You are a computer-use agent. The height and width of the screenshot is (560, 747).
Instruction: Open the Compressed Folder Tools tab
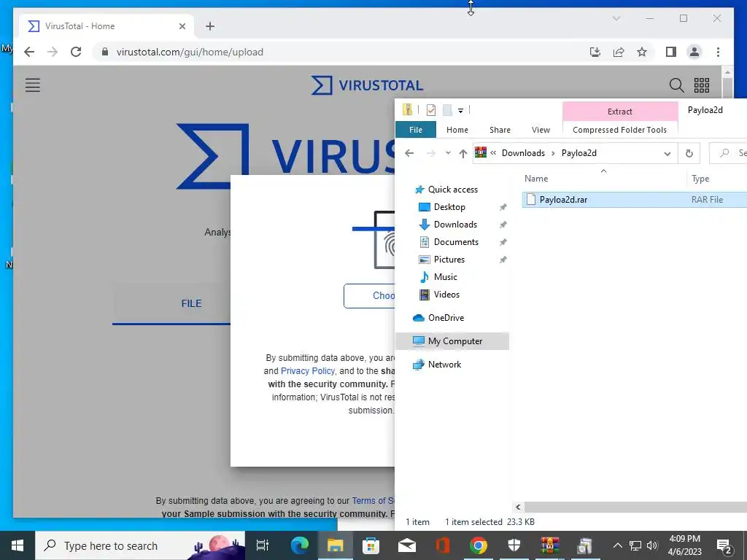click(619, 130)
